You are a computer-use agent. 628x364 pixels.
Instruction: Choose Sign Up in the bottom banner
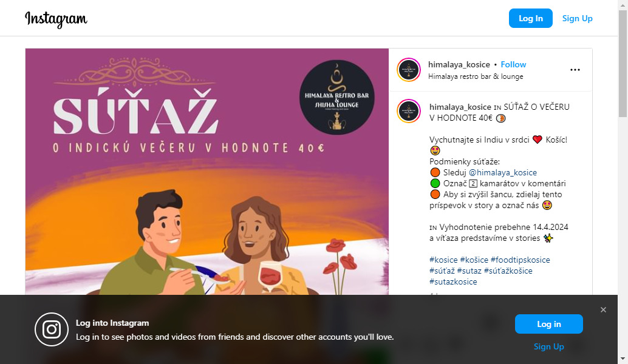click(548, 346)
